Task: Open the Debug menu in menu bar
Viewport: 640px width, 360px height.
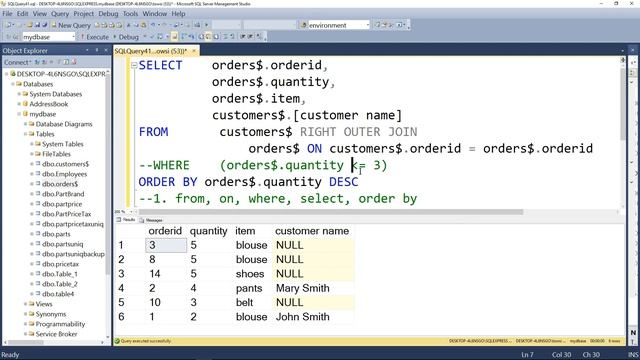Action: point(108,13)
